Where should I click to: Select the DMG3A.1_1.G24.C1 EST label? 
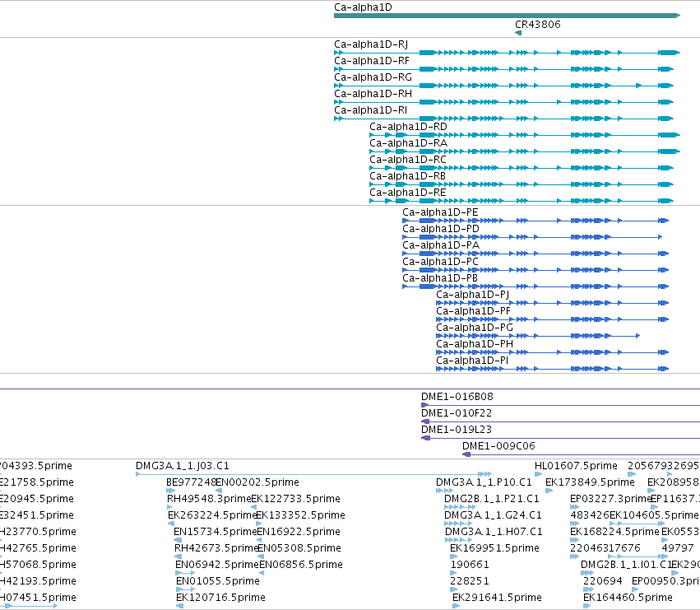tap(493, 515)
